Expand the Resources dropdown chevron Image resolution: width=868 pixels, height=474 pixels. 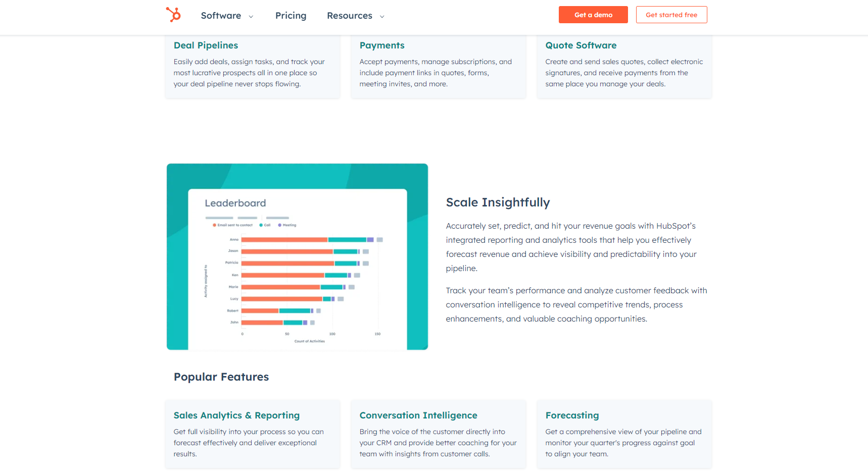click(382, 17)
